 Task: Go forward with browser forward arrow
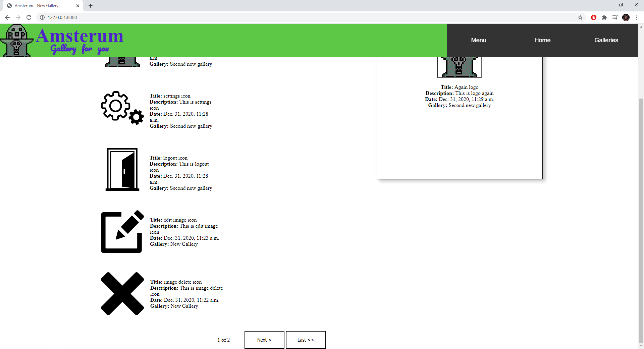click(x=18, y=17)
